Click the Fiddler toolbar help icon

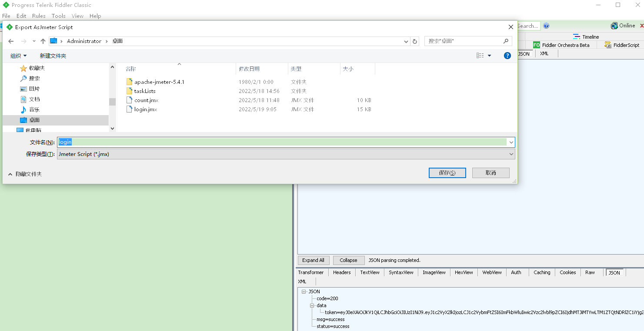pos(546,26)
